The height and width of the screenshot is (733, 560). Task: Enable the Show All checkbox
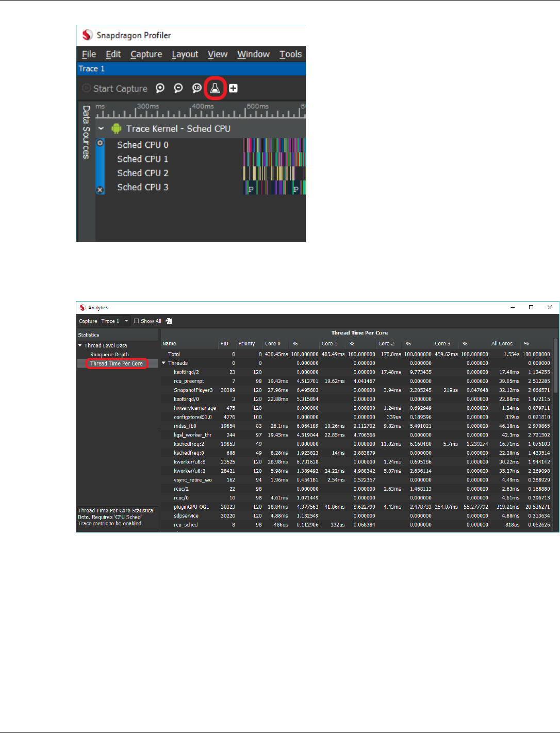[x=136, y=321]
